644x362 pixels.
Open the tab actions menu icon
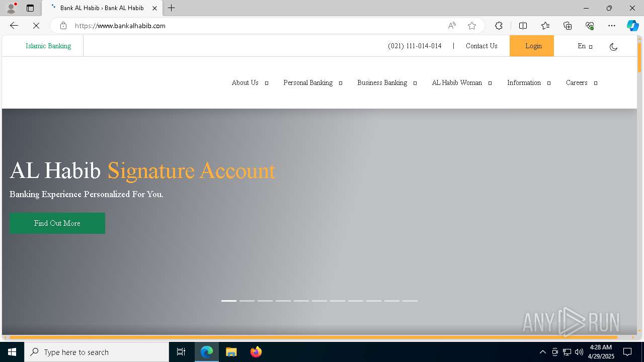pyautogui.click(x=30, y=8)
